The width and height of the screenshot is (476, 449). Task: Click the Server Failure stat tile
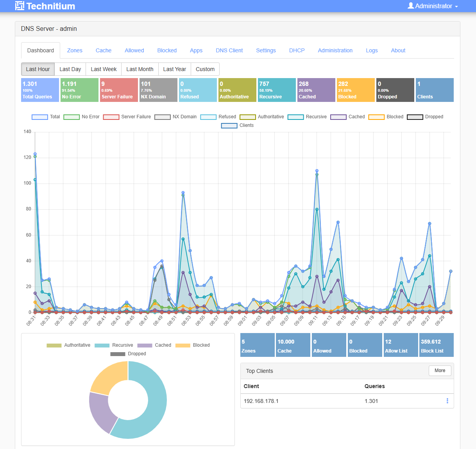click(119, 90)
